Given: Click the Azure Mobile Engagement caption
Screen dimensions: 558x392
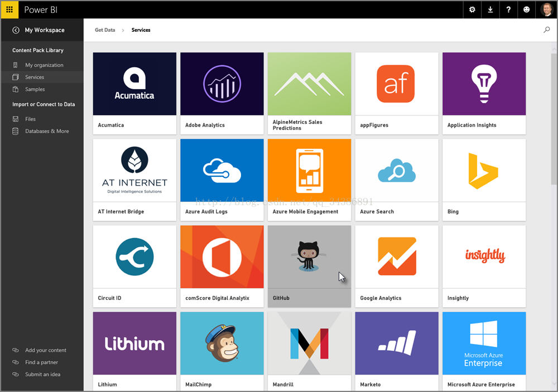Looking at the screenshot, I should coord(305,212).
